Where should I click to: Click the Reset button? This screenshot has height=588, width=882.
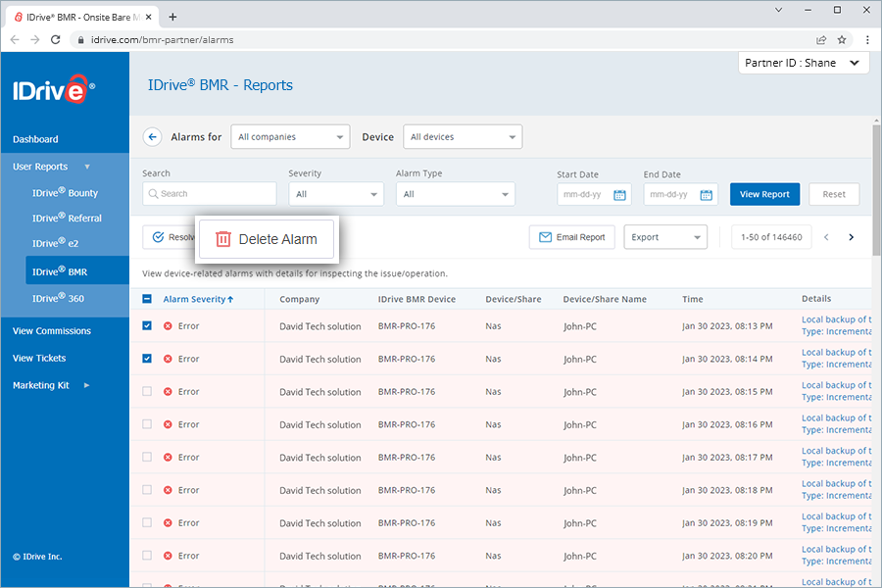pos(834,194)
